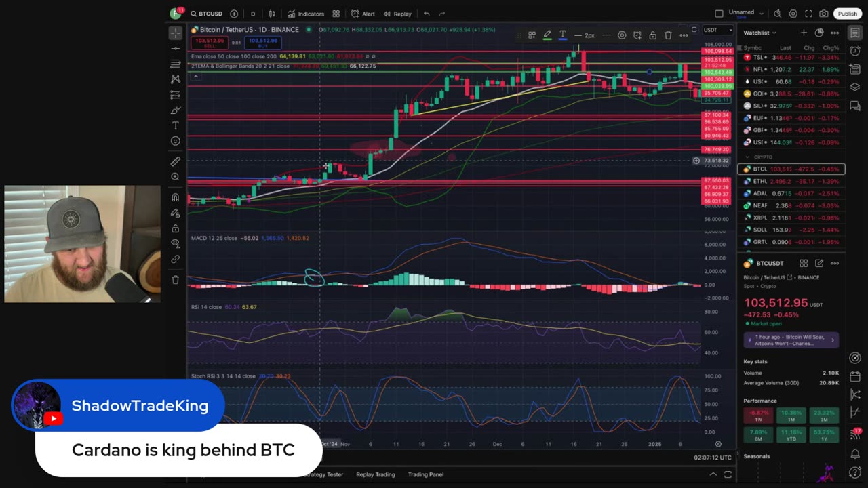Open the pattern drawing tools
This screenshot has width=868, height=488.
click(176, 79)
